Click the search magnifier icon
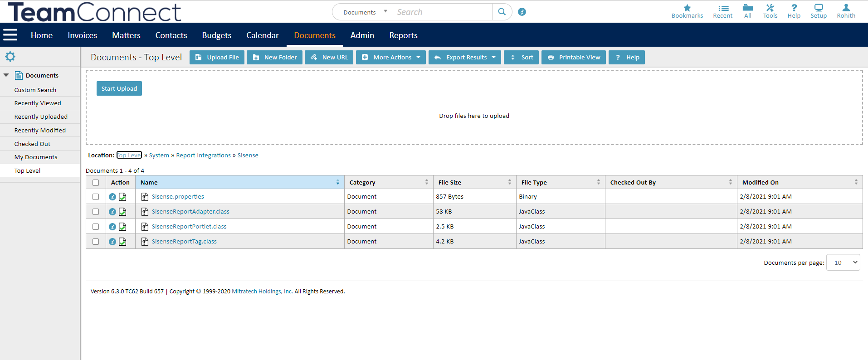 click(502, 12)
